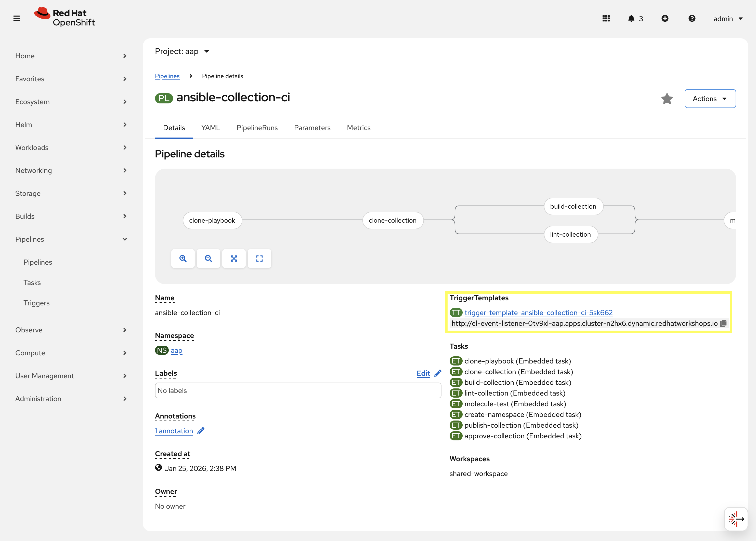Open the navigation hamburger menu

point(17,18)
